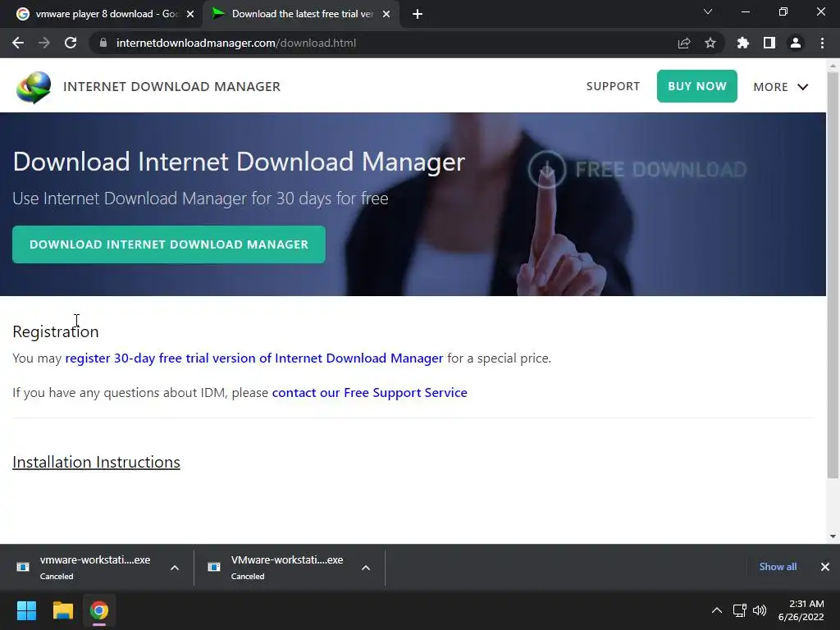Open Chrome's three-dot menu
The height and width of the screenshot is (630, 840).
[822, 43]
